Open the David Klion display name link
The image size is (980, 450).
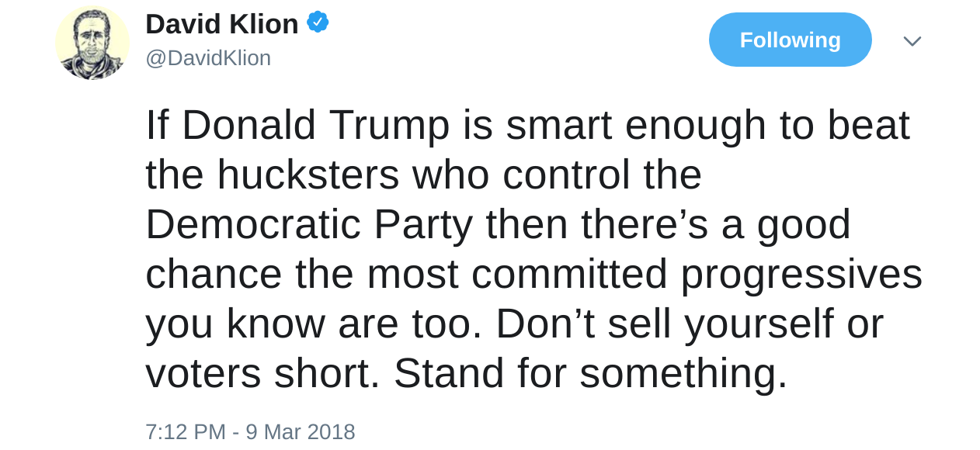click(221, 24)
